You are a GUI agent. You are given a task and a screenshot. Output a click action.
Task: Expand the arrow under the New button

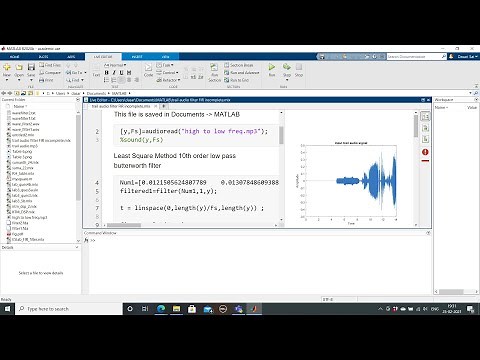(x=7, y=80)
